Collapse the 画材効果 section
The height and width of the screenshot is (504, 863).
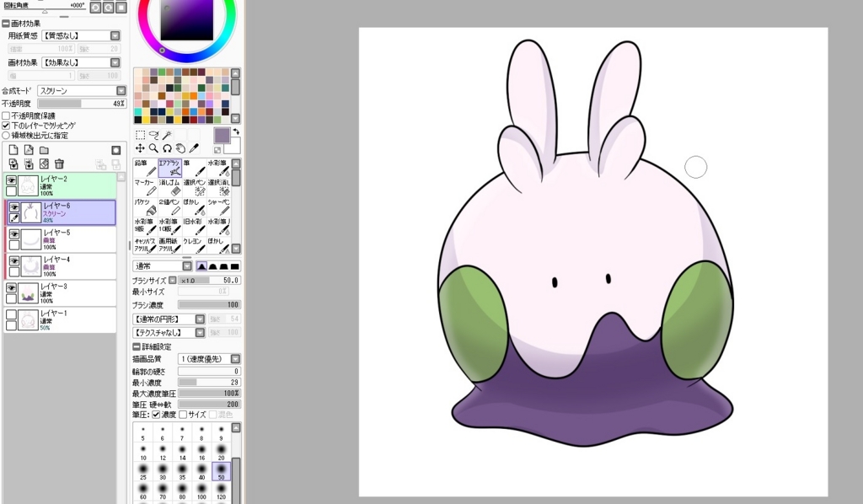click(x=6, y=24)
